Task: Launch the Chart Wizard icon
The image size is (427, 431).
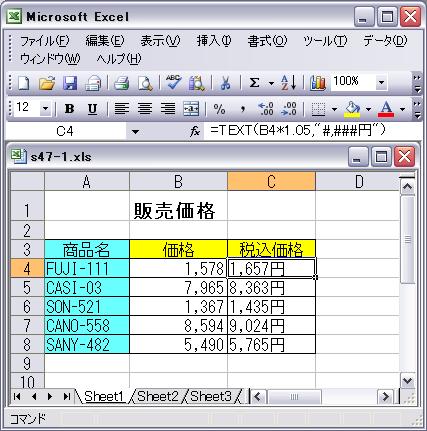Action: point(318,83)
